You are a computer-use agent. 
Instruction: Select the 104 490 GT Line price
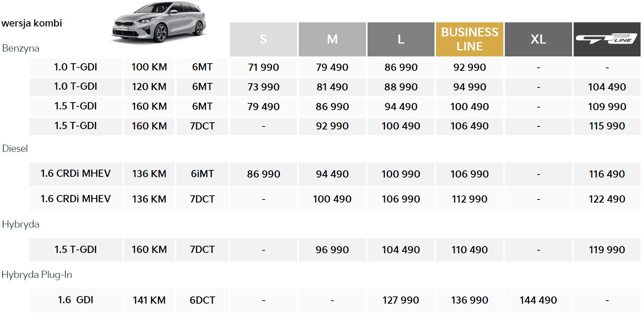tap(607, 87)
